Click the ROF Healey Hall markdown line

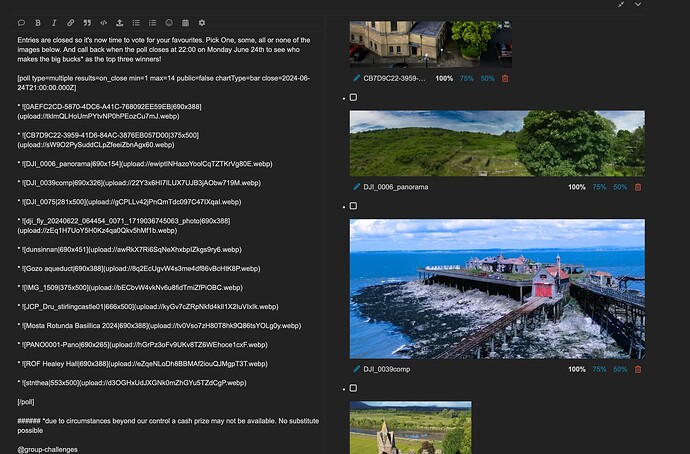tap(143, 364)
